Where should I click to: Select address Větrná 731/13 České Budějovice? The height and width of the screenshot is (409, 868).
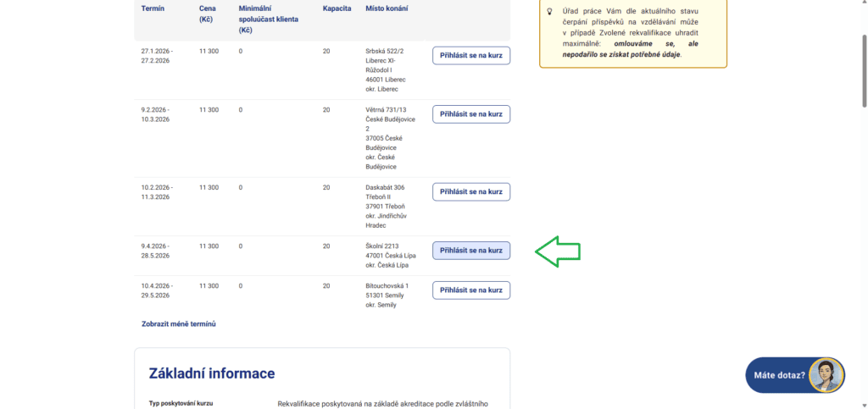(x=390, y=138)
